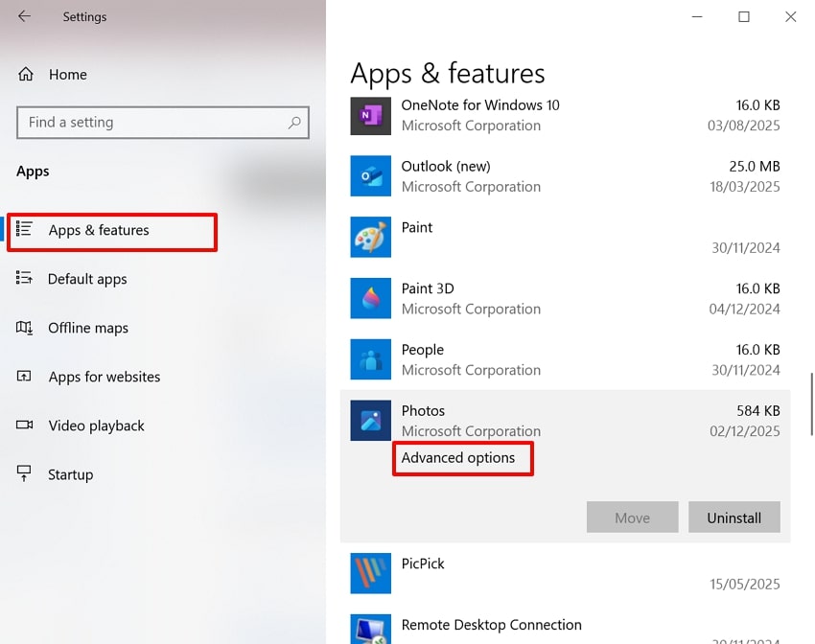The height and width of the screenshot is (644, 815).
Task: Open Advanced options for Photos
Action: coord(462,458)
